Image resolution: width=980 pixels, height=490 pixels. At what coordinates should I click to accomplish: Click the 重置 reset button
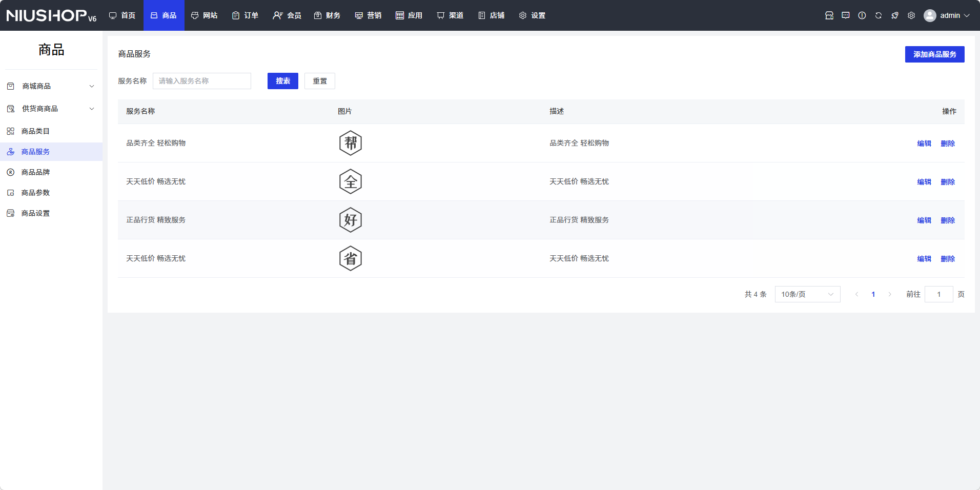[319, 81]
